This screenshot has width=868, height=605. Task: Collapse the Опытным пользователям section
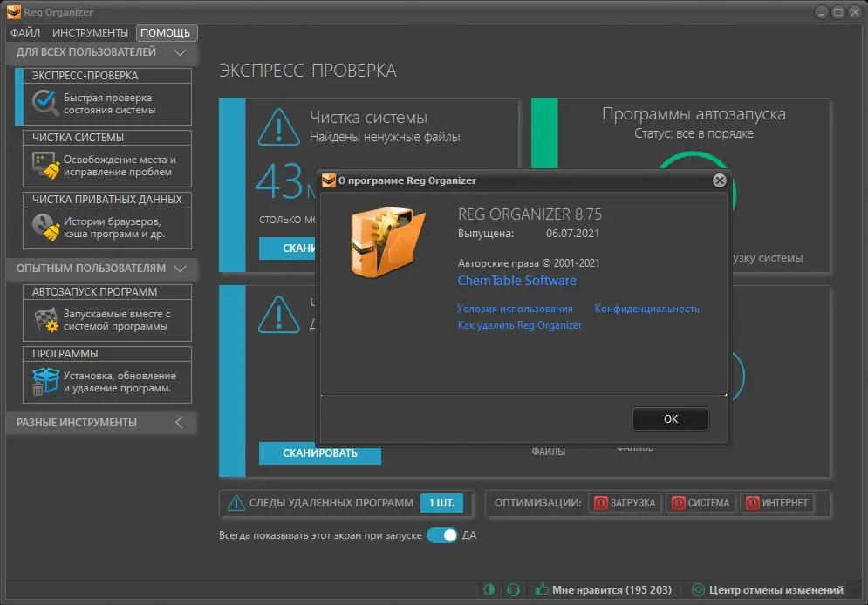[180, 269]
